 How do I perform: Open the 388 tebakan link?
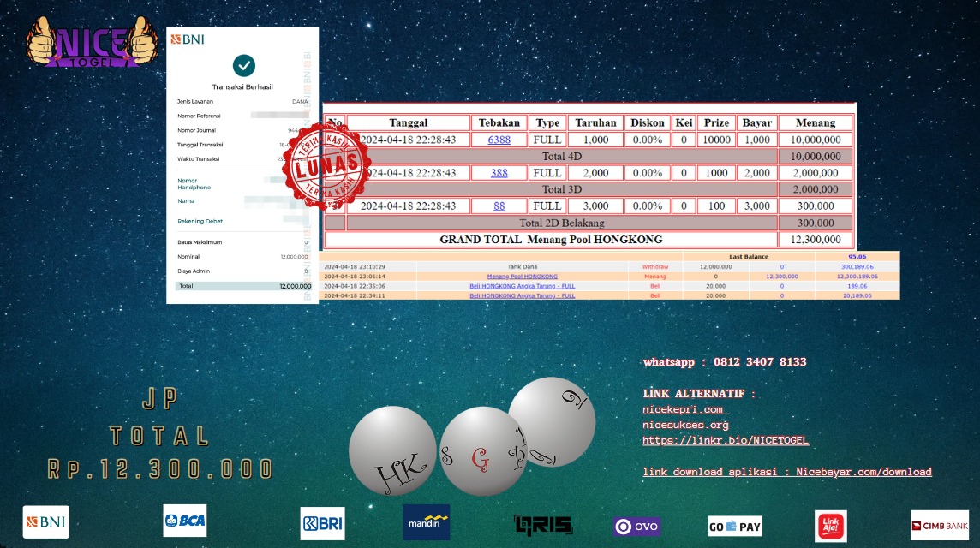point(499,173)
